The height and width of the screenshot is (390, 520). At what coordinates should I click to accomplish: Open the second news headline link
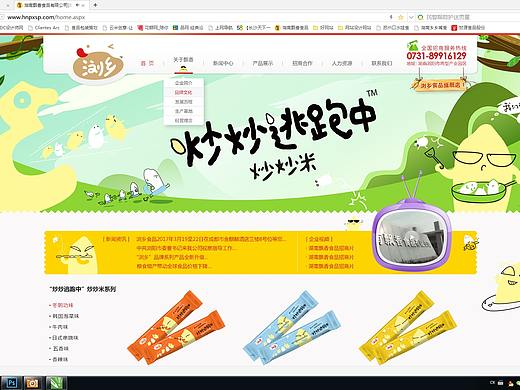click(x=187, y=248)
